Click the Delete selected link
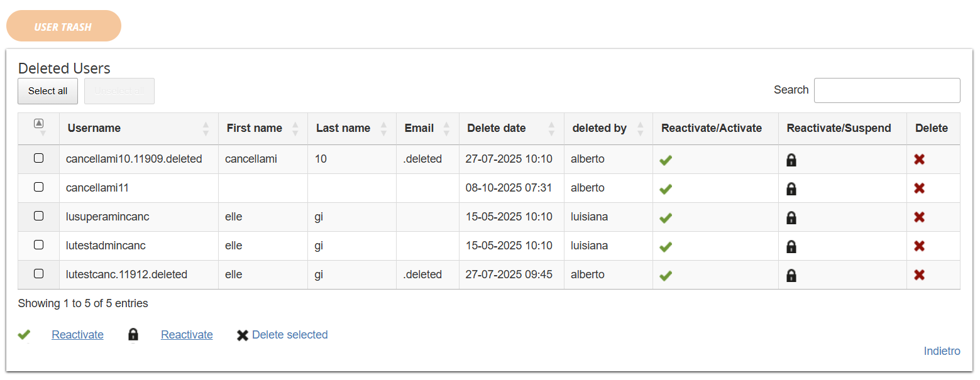 (289, 335)
